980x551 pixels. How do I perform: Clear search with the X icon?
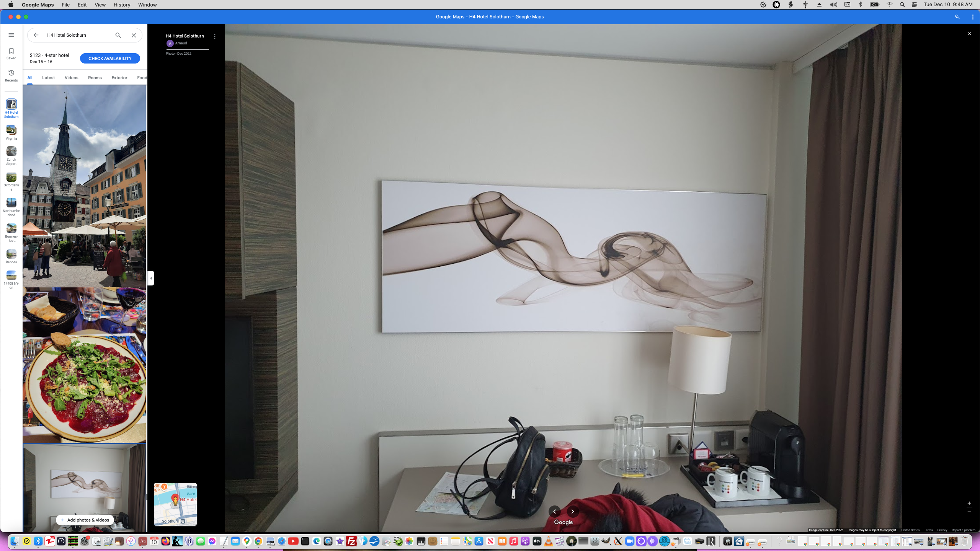click(x=134, y=35)
